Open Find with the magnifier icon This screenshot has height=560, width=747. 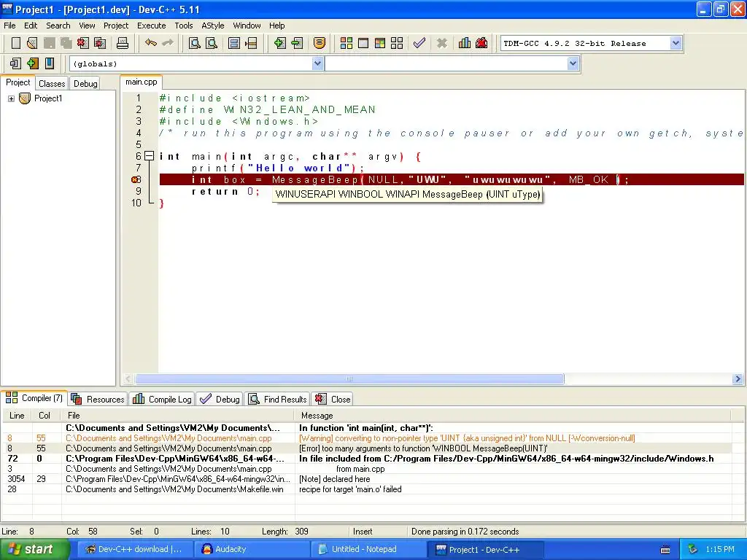point(194,43)
